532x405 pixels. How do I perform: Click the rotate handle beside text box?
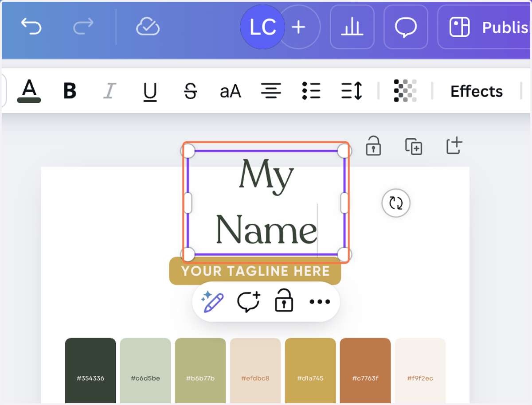pyautogui.click(x=396, y=203)
